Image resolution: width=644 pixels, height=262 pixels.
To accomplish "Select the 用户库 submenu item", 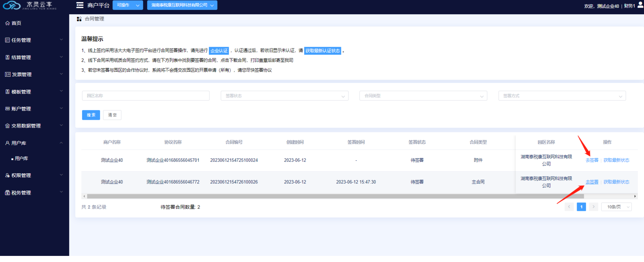I will pyautogui.click(x=21, y=158).
